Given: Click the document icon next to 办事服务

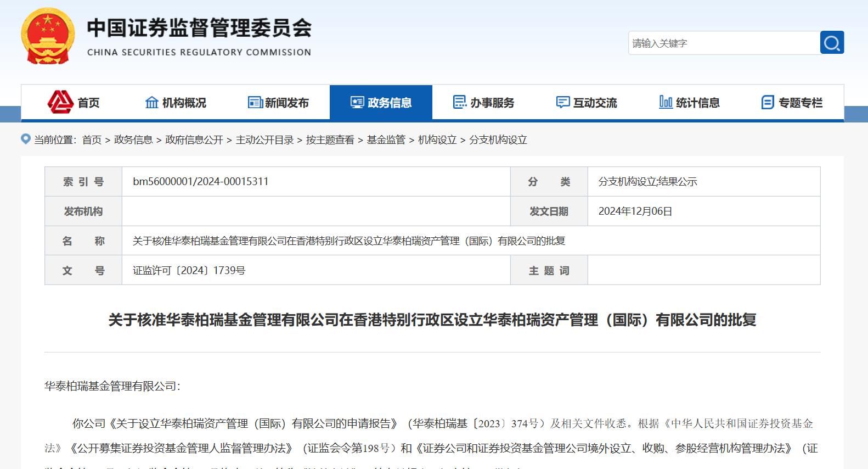Looking at the screenshot, I should [459, 102].
